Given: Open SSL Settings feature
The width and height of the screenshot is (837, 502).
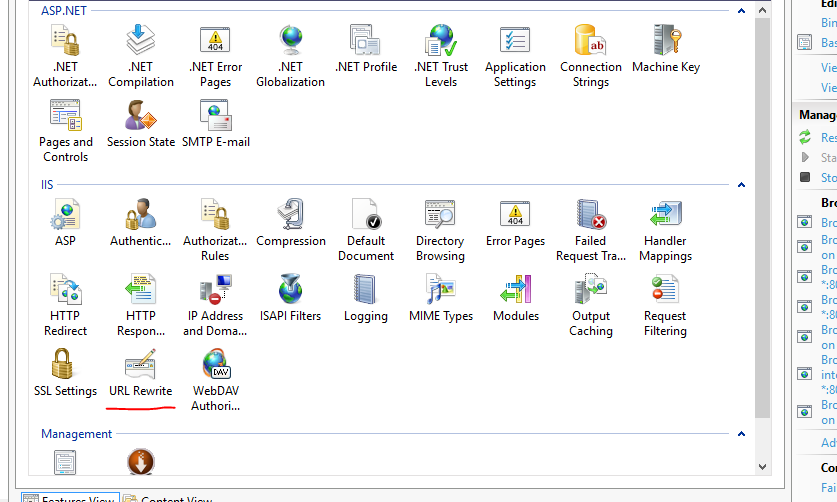Looking at the screenshot, I should (65, 373).
